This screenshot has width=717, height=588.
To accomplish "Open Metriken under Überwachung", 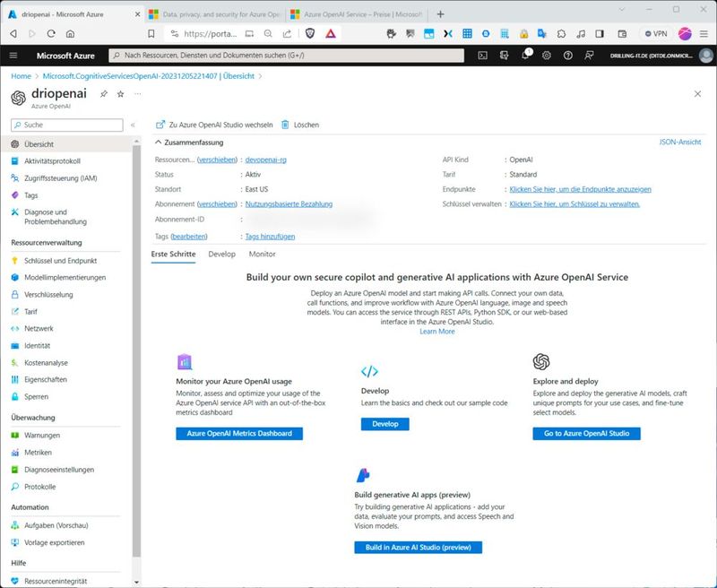I will pos(38,452).
